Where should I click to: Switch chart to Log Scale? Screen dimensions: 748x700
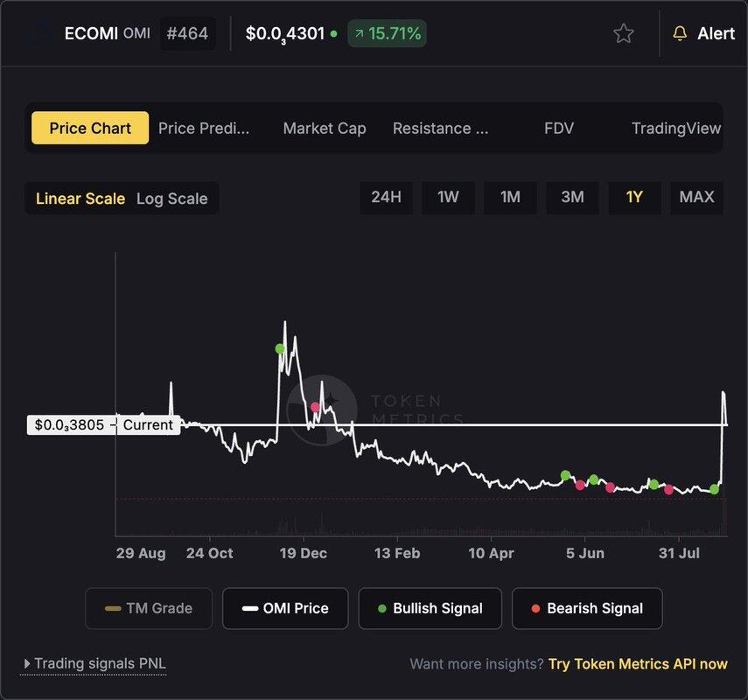click(171, 198)
